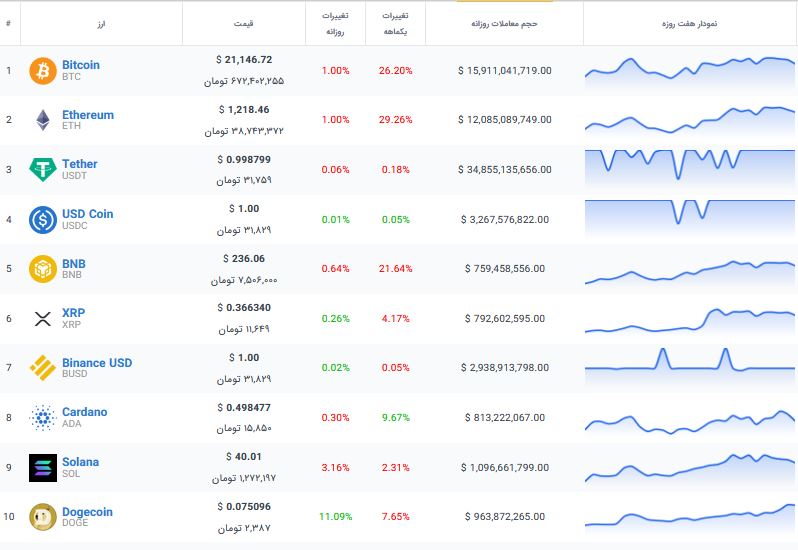Open the Ethereum coin page link

tap(88, 115)
